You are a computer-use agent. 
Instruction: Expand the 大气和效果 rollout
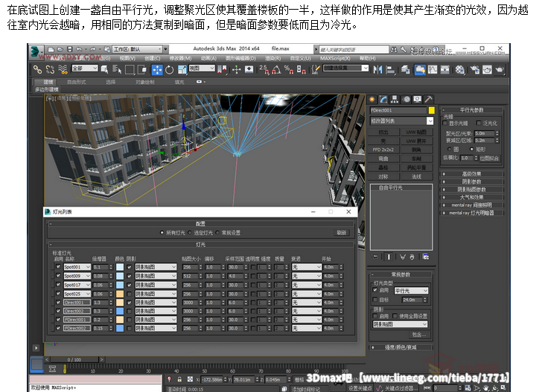(x=472, y=197)
